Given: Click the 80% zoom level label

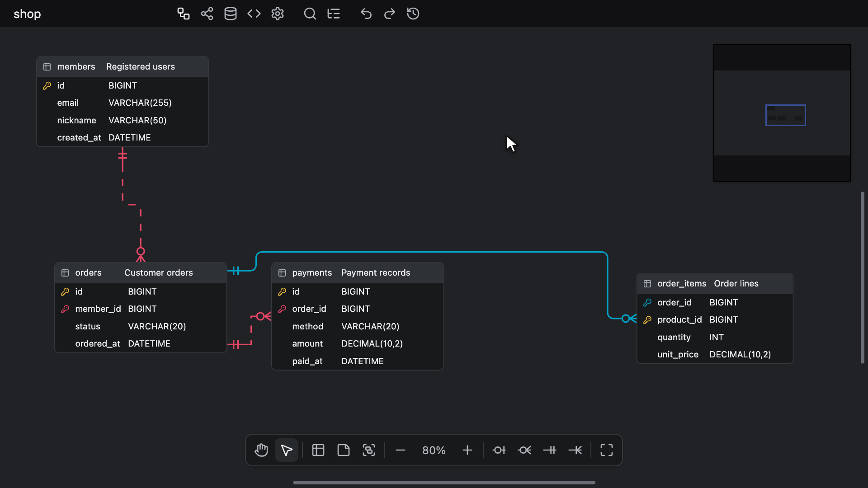Looking at the screenshot, I should coord(434,450).
